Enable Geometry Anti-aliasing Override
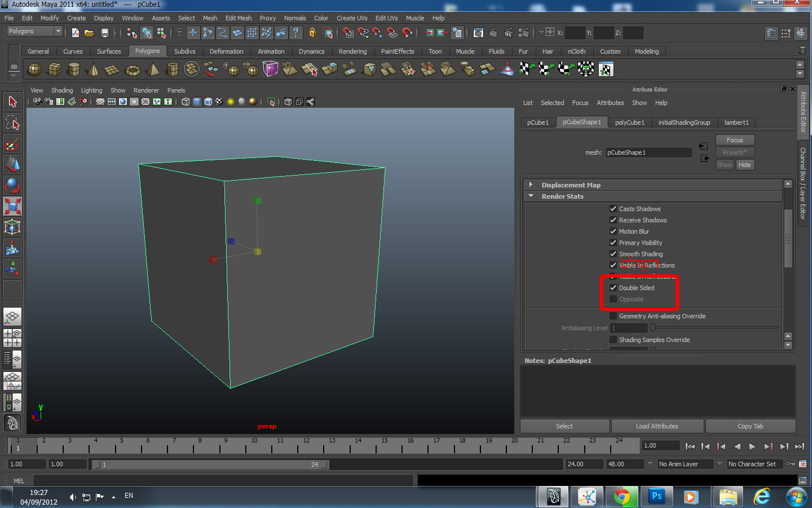 coord(614,316)
